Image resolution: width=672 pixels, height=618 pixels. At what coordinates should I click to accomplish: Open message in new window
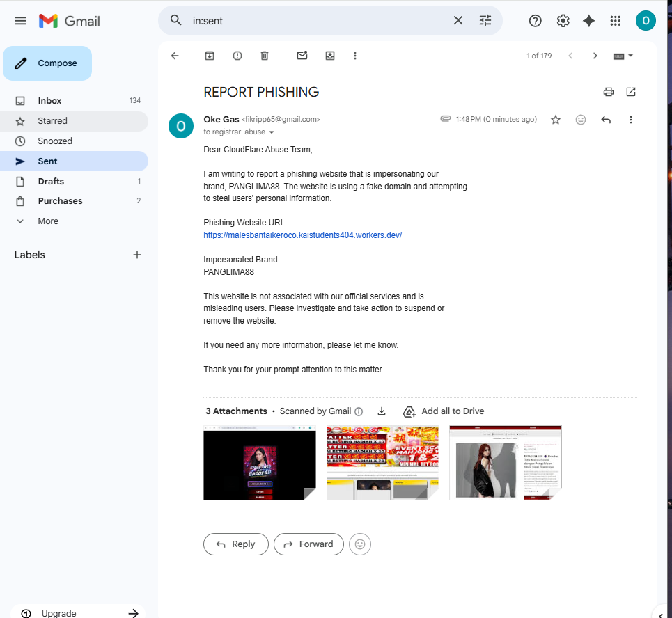coord(631,92)
